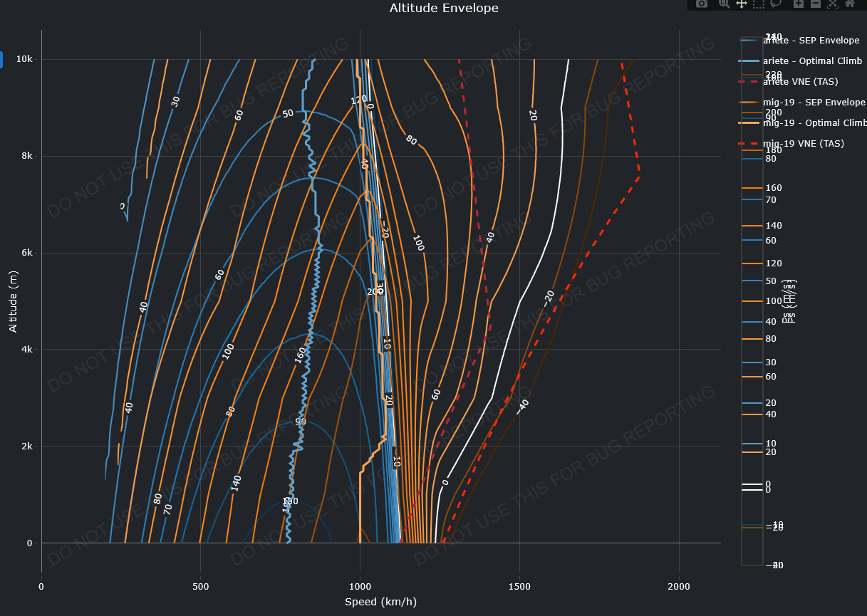Choose the Lasso Select tool

776,4
